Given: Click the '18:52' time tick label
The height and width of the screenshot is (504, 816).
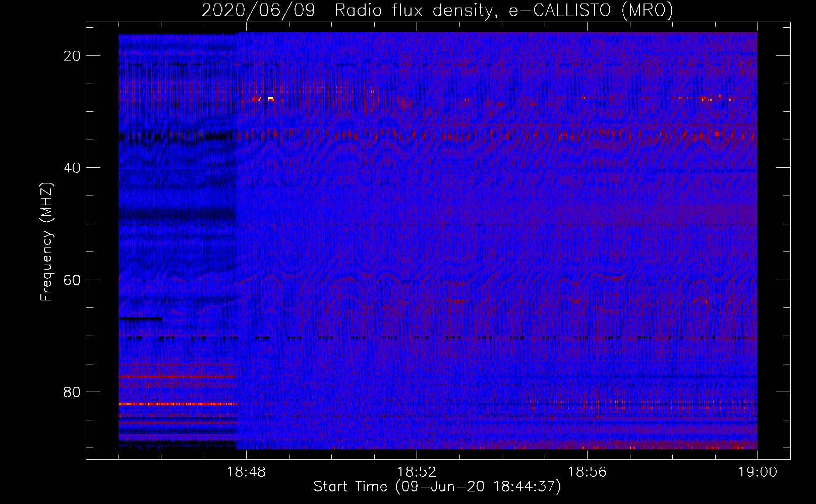Looking at the screenshot, I should click(x=417, y=472).
